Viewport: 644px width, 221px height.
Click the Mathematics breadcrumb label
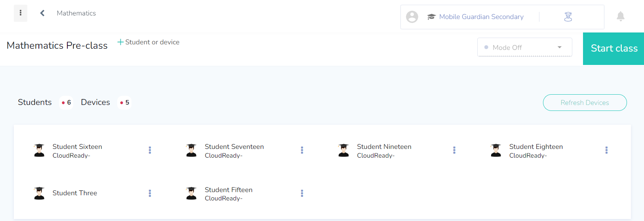(76, 13)
